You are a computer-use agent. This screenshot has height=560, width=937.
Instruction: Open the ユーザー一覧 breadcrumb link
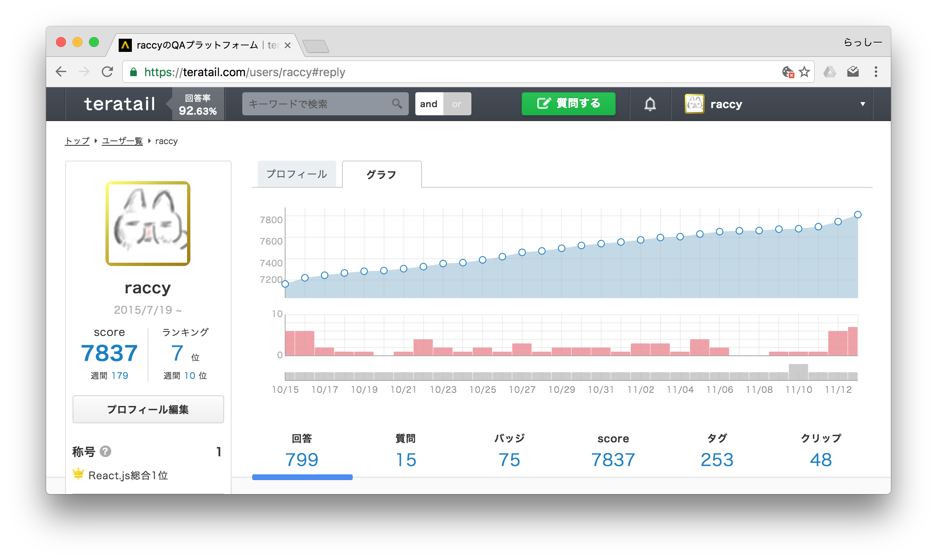coord(122,141)
